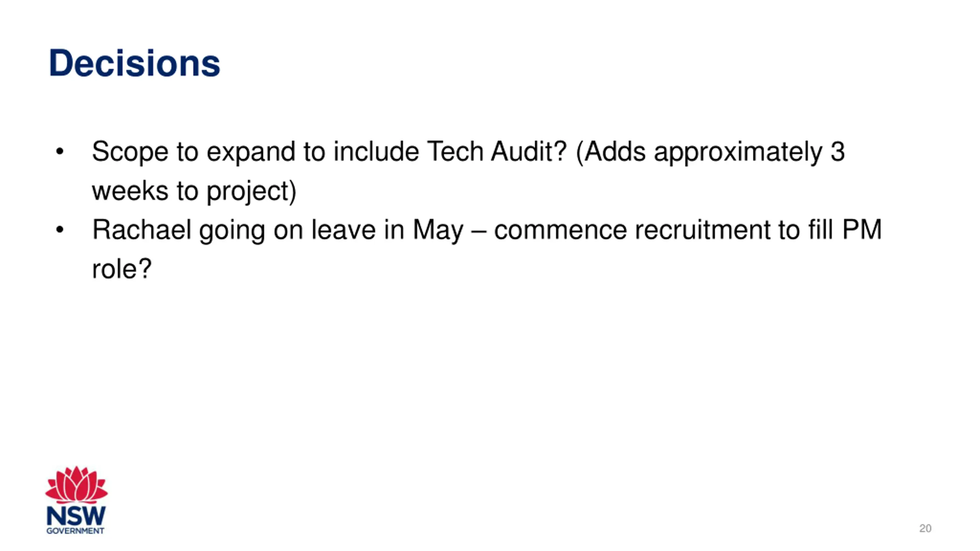
Task: Select the first bullet point marker
Action: [x=60, y=152]
